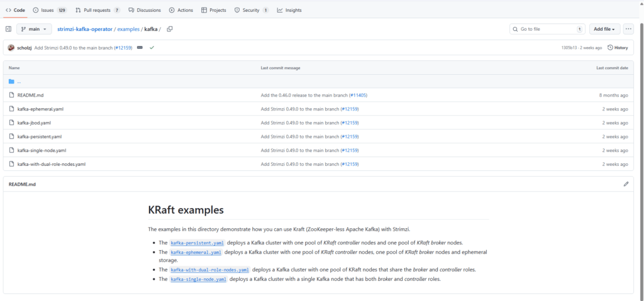Click the strimzi-kafka-operator breadcrumb link
This screenshot has width=644, height=301.
(85, 29)
